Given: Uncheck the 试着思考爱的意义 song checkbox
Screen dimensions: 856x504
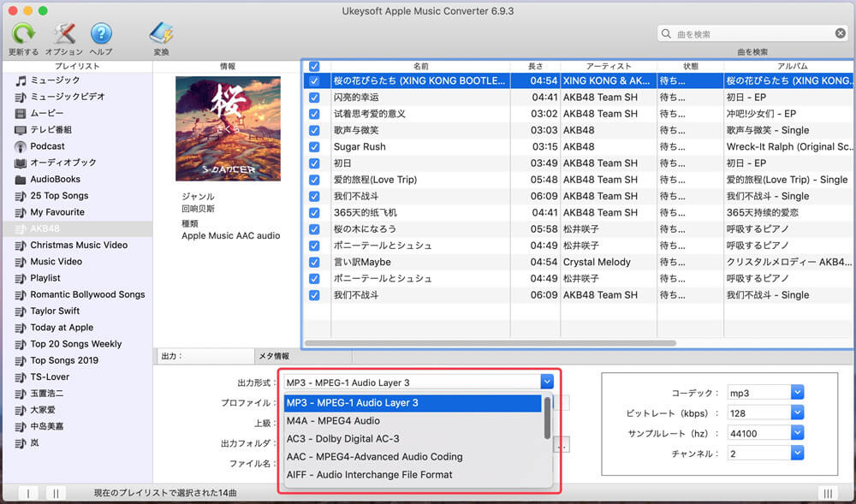Looking at the screenshot, I should coord(314,114).
